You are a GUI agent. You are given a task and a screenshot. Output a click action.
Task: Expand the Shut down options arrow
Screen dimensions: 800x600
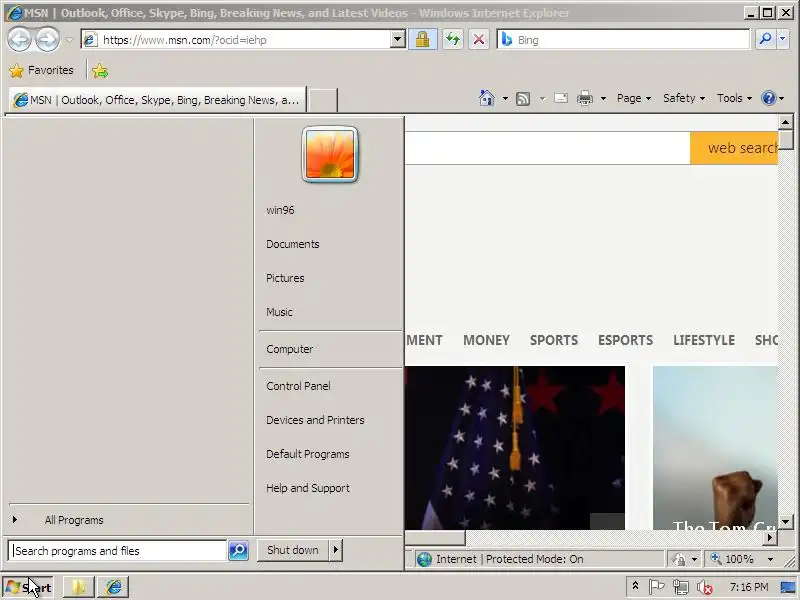(x=335, y=550)
